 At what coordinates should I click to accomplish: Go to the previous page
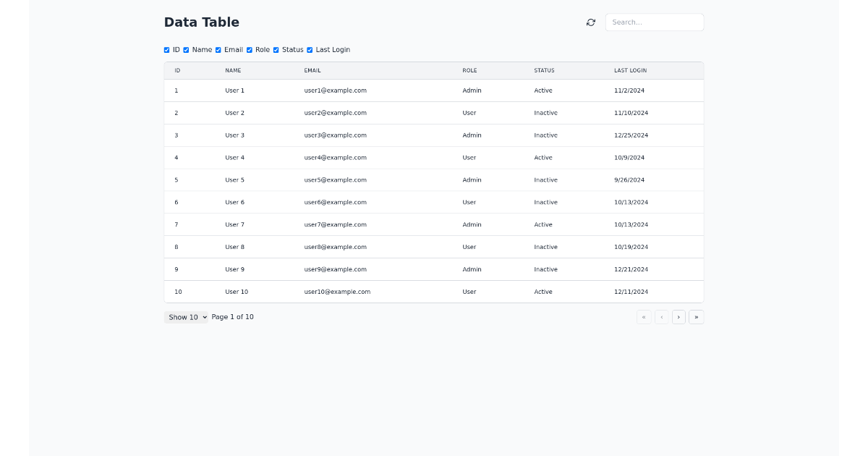click(661, 316)
